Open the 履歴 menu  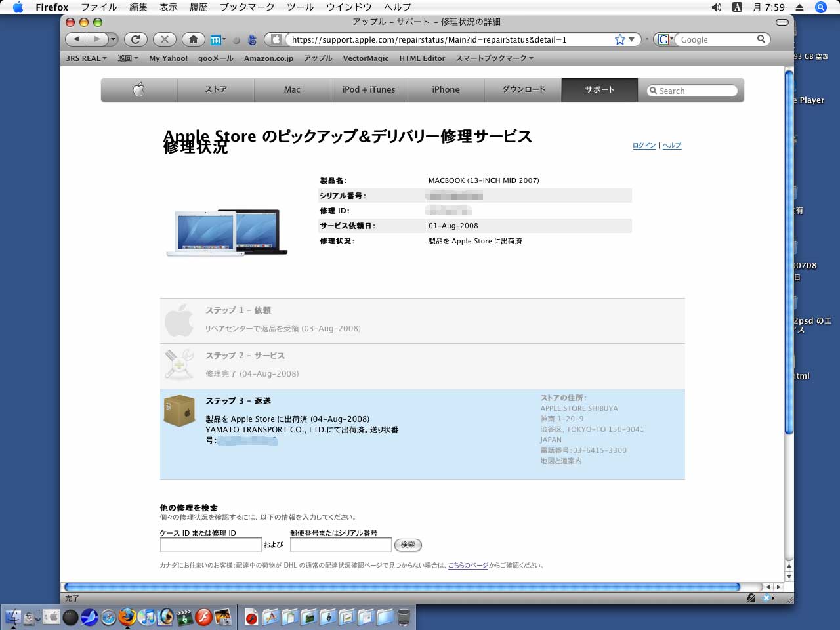click(x=199, y=7)
